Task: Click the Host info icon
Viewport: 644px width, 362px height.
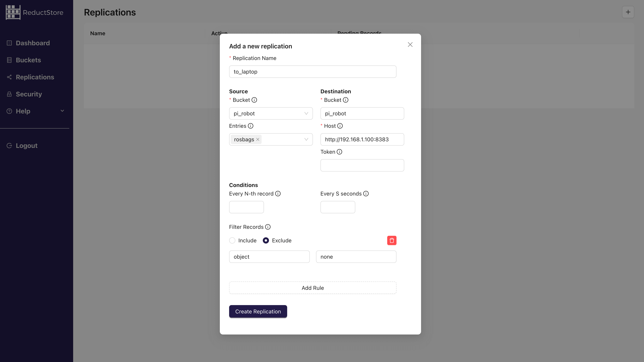Action: (x=340, y=126)
